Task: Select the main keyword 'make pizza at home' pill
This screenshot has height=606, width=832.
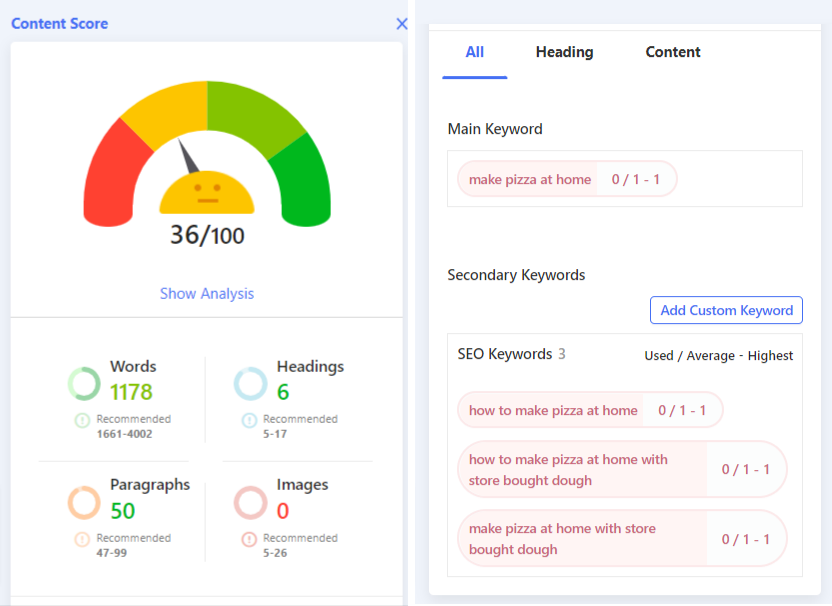Action: [x=567, y=179]
